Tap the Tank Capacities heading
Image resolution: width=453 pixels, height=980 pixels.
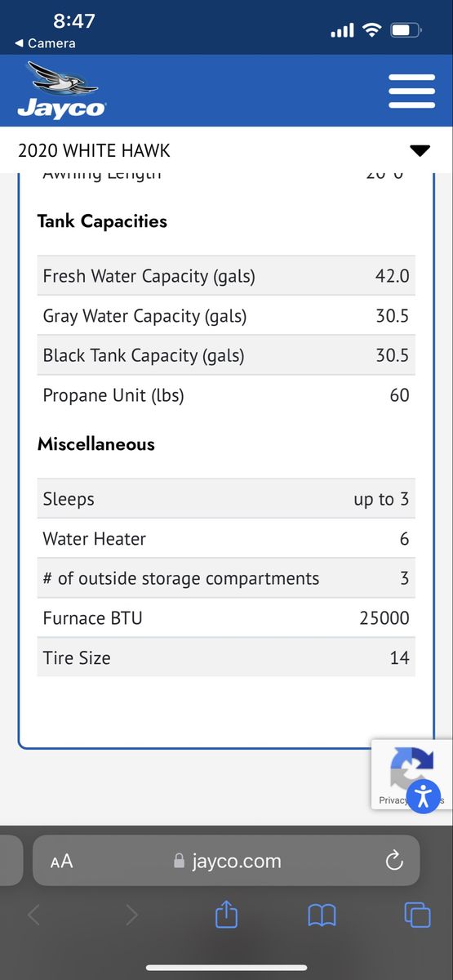click(x=102, y=221)
